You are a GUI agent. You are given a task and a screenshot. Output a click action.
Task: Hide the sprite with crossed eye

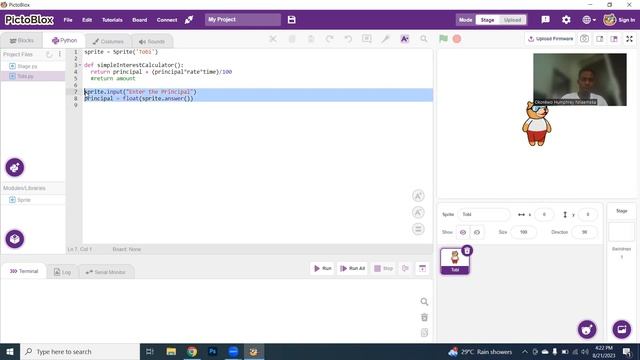[477, 232]
